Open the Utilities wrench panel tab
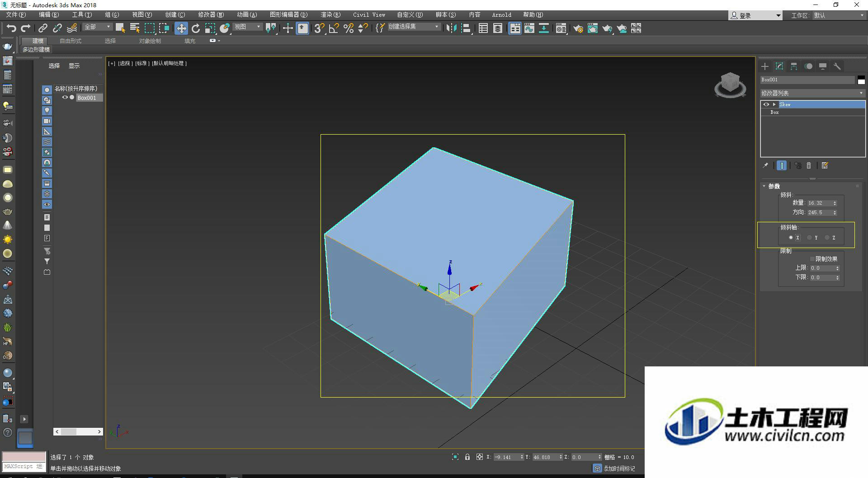This screenshot has height=478, width=868. pyautogui.click(x=837, y=66)
